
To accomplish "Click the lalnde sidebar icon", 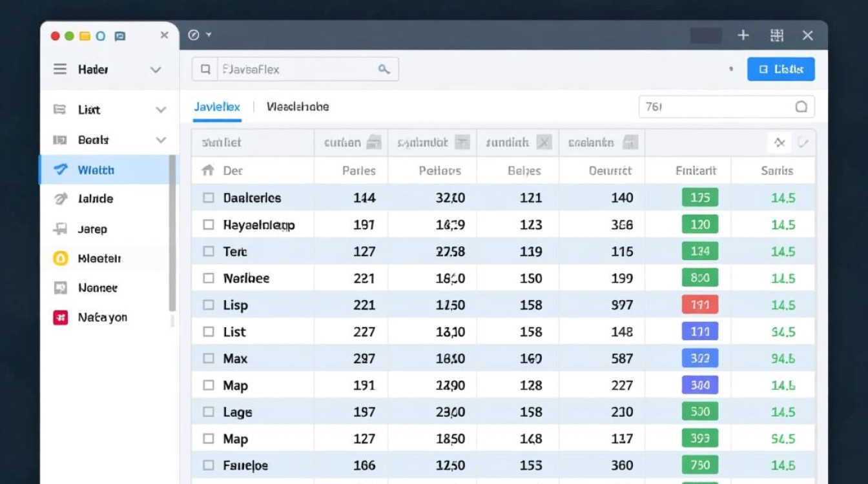I will [60, 199].
